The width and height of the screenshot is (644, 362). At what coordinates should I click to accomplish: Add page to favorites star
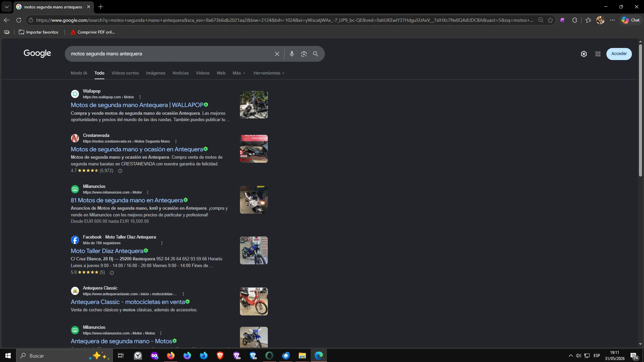550,20
